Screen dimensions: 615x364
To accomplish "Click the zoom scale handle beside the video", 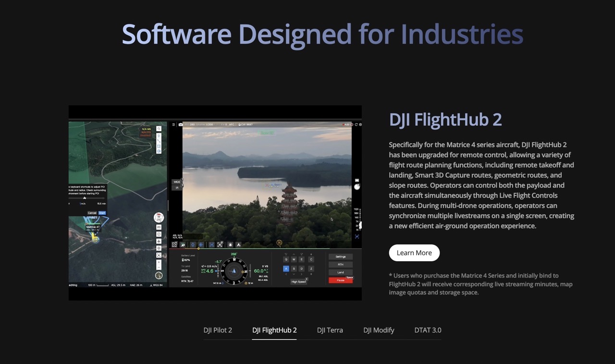I will (360, 225).
